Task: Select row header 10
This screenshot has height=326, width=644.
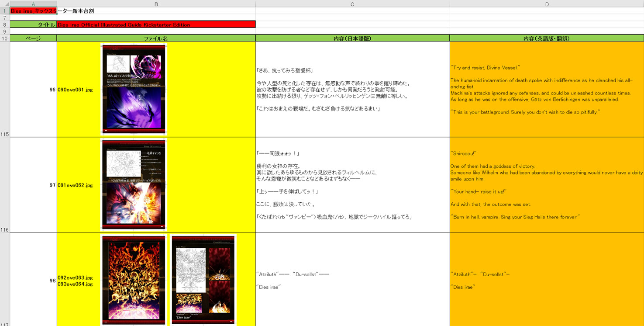Action: click(x=5, y=38)
